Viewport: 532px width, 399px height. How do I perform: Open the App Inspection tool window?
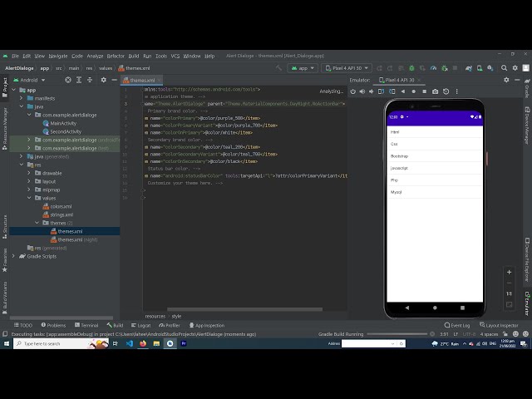pos(207,325)
